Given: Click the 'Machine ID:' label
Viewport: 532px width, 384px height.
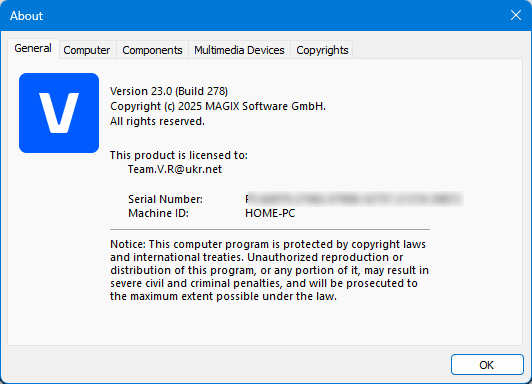Looking at the screenshot, I should (158, 213).
